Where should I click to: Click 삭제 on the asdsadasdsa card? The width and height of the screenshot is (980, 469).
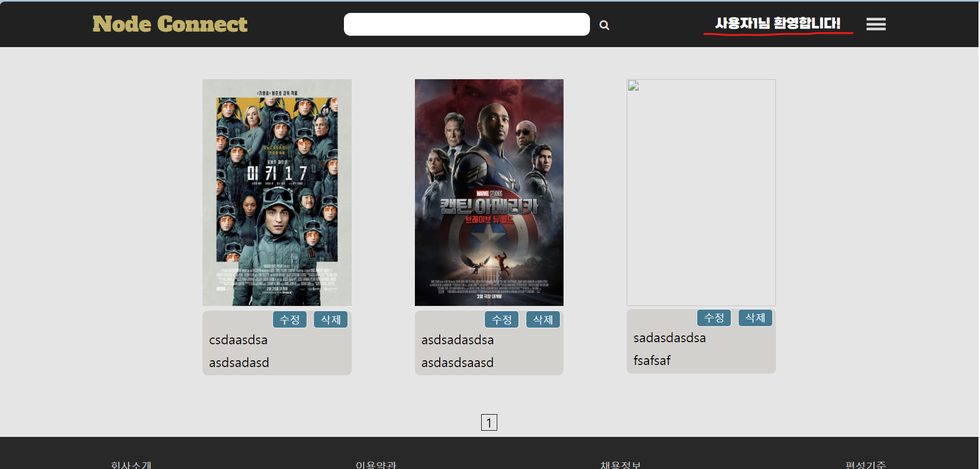pyautogui.click(x=543, y=319)
